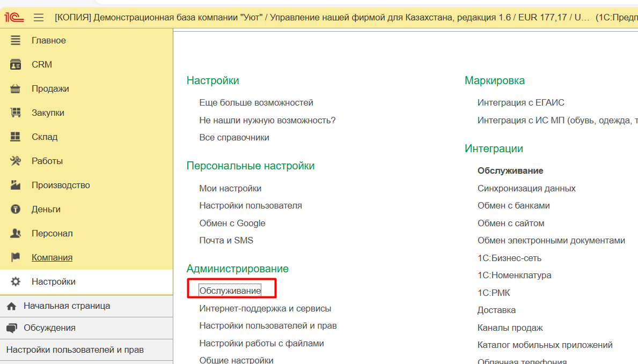Click the CRM section icon
This screenshot has height=364, width=638.
click(x=16, y=64)
